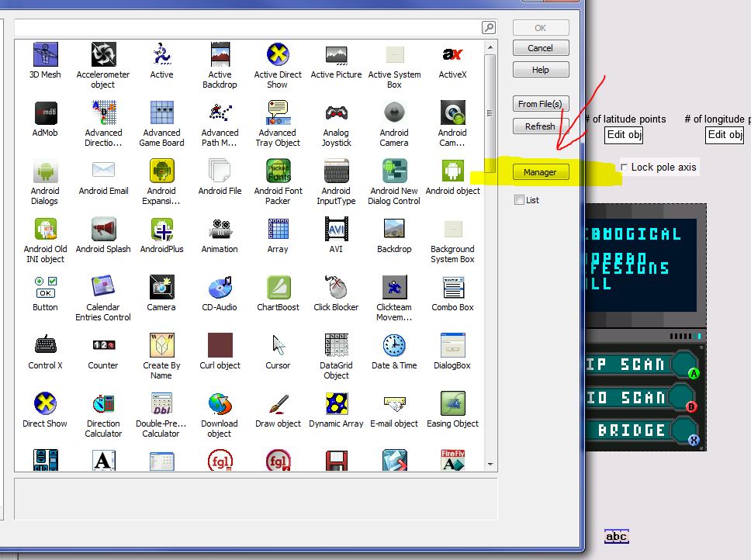
Task: Select the Draw object icon
Action: [x=278, y=403]
